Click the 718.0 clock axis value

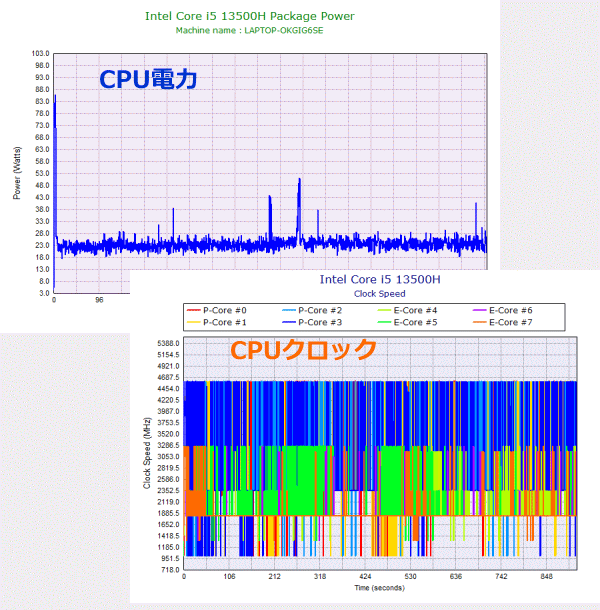(170, 570)
